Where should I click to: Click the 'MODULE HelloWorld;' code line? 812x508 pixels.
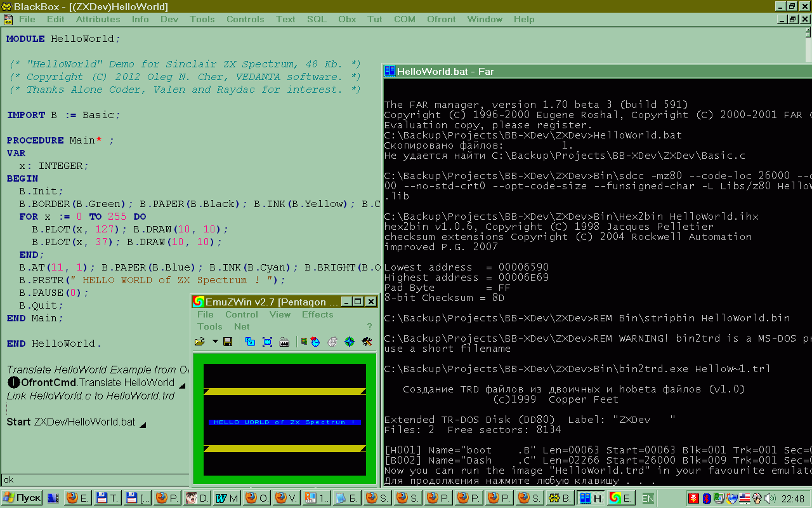[x=63, y=39]
